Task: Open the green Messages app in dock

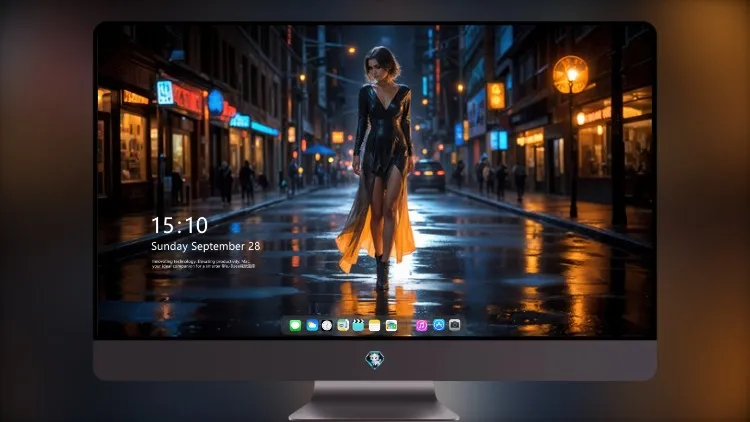Action: coord(295,325)
